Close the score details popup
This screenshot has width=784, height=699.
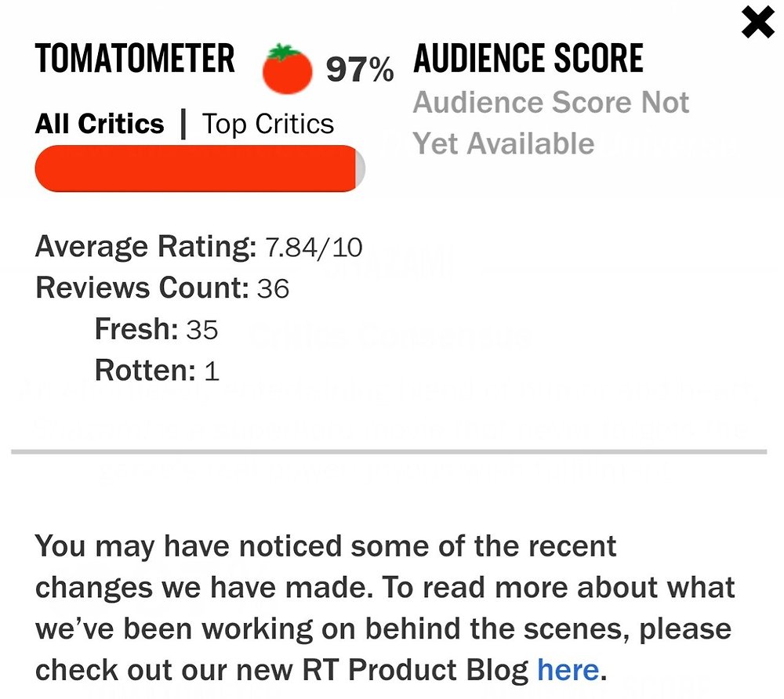(758, 23)
